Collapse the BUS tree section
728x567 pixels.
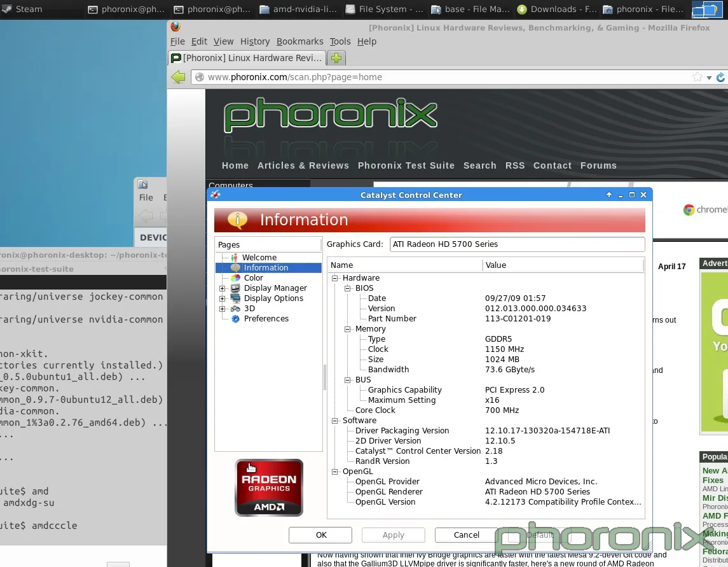point(347,380)
